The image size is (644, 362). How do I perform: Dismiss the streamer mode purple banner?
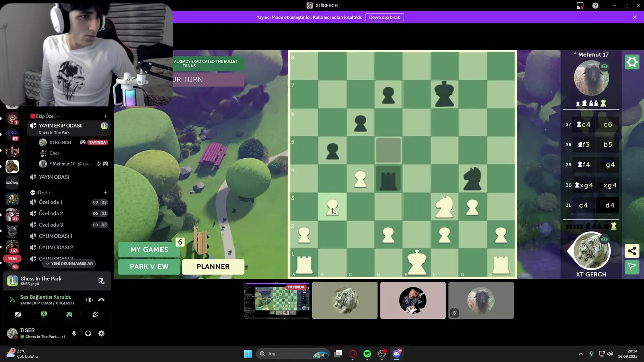coord(635,17)
